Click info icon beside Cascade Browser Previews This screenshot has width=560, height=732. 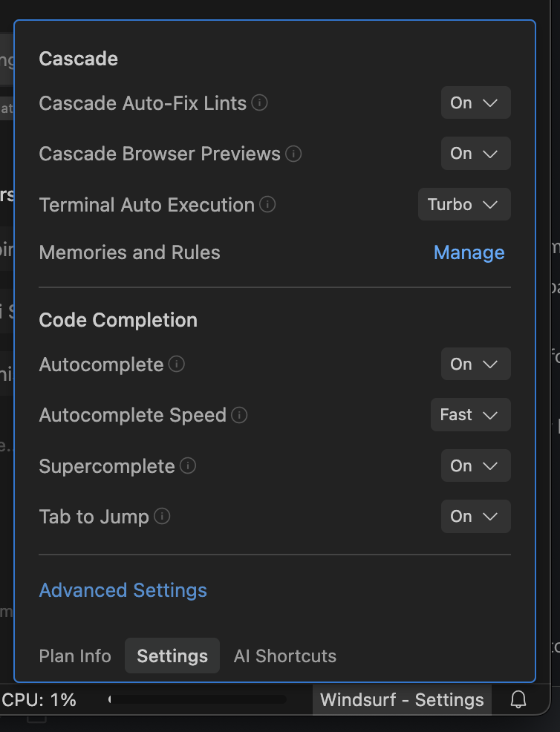pyautogui.click(x=294, y=154)
